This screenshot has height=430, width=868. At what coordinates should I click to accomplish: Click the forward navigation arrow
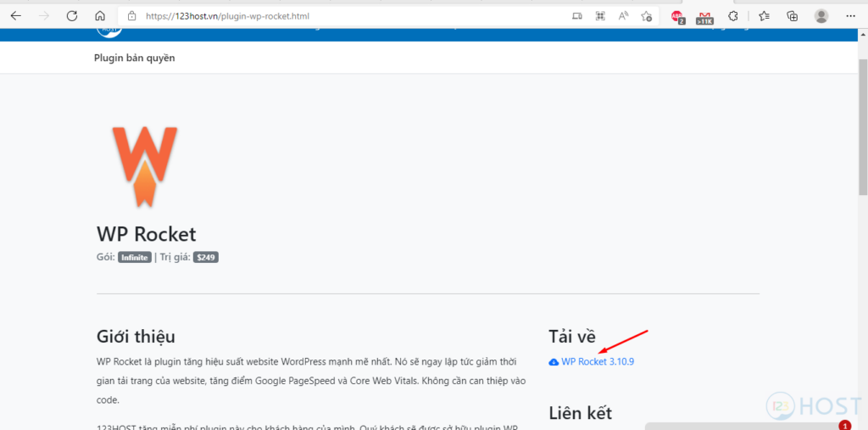point(44,16)
